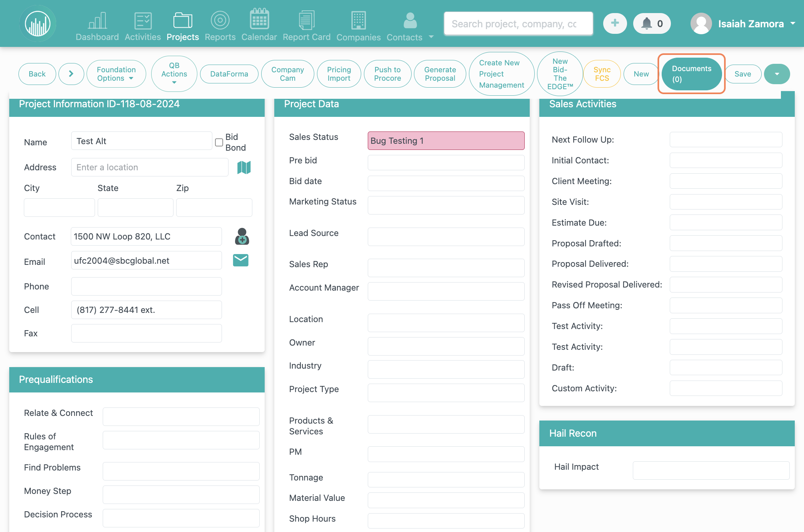Image resolution: width=804 pixels, height=532 pixels.
Task: Open the Sales Status Bug Testing 1 field
Action: point(446,141)
